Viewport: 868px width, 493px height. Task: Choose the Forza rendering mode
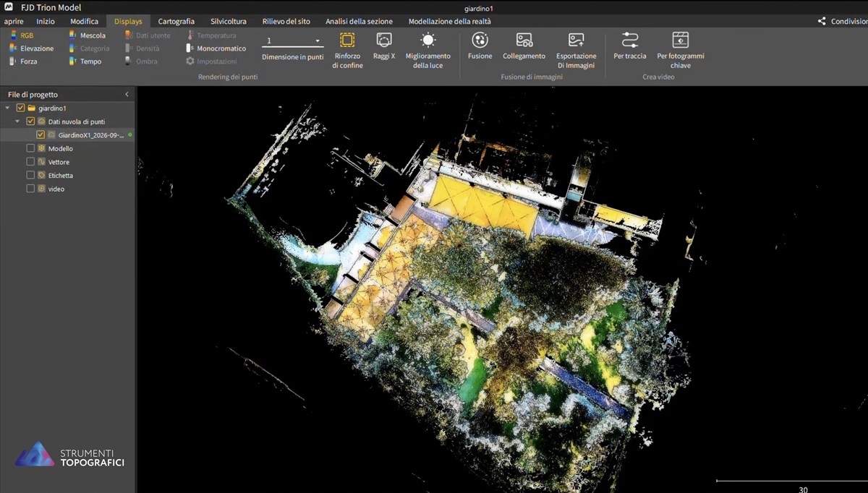point(23,61)
